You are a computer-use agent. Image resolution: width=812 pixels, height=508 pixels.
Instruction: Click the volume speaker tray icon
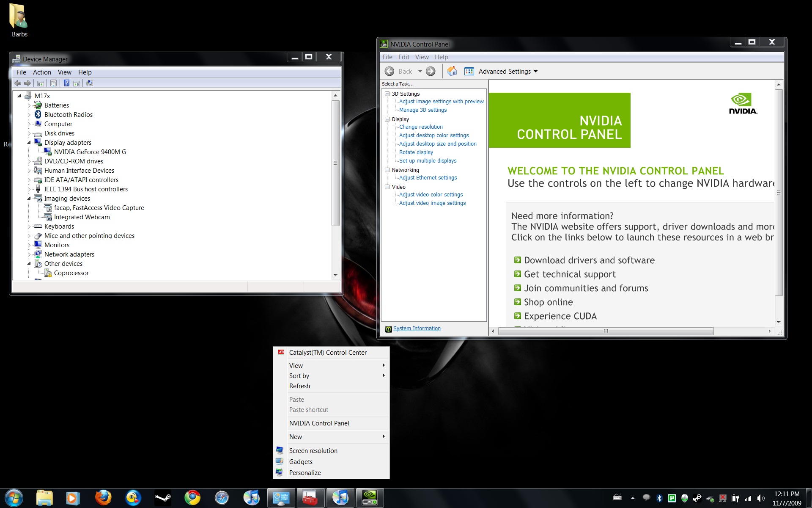tap(761, 498)
